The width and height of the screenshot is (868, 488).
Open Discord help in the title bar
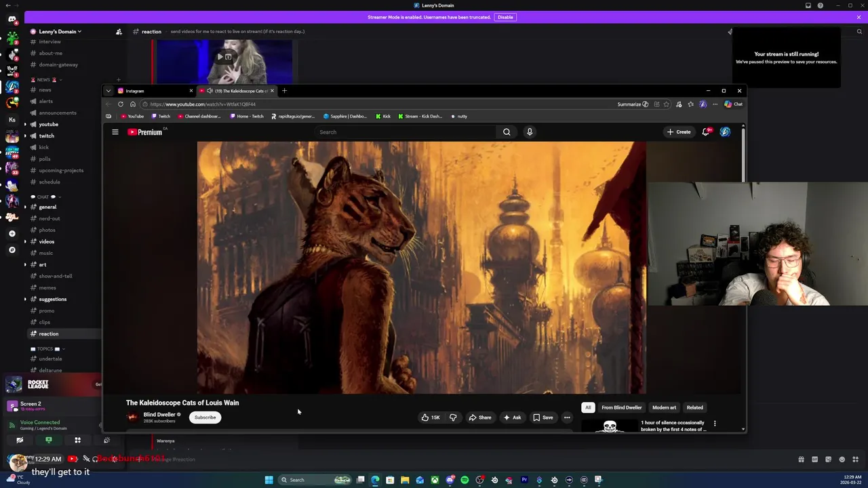[821, 5]
